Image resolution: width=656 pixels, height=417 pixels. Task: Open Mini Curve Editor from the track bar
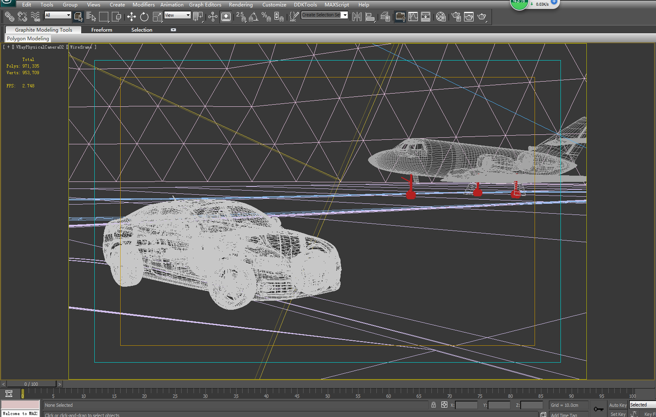coord(9,394)
